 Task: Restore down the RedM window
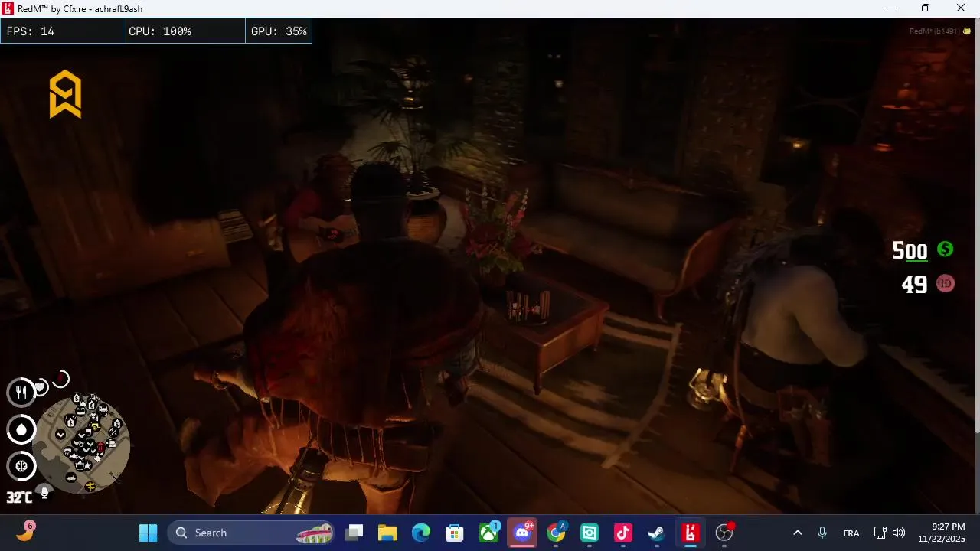926,8
